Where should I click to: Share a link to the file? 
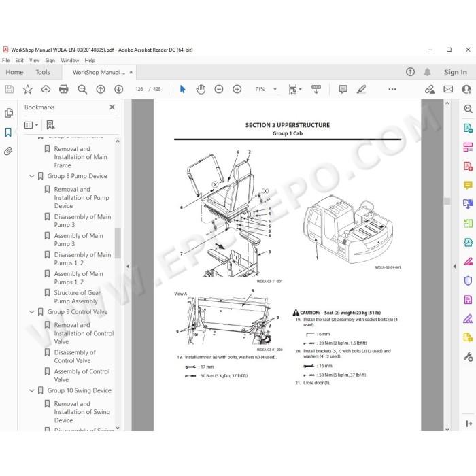click(x=430, y=89)
